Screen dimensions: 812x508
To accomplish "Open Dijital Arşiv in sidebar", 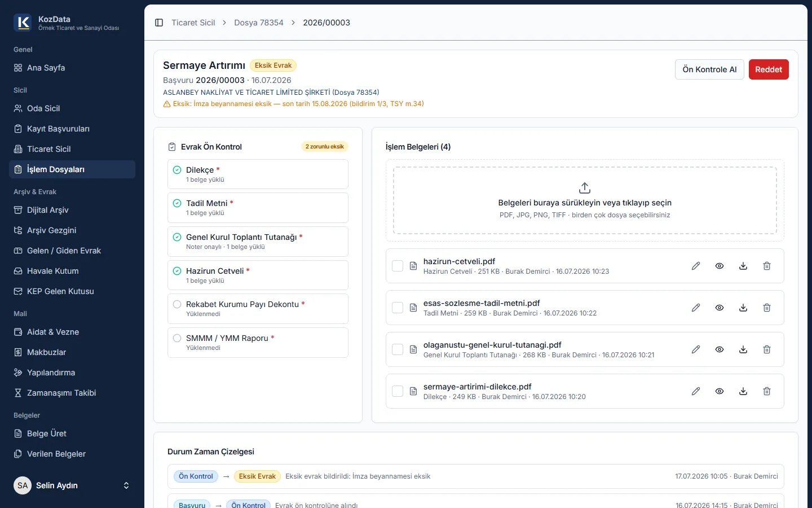I will pos(72,210).
